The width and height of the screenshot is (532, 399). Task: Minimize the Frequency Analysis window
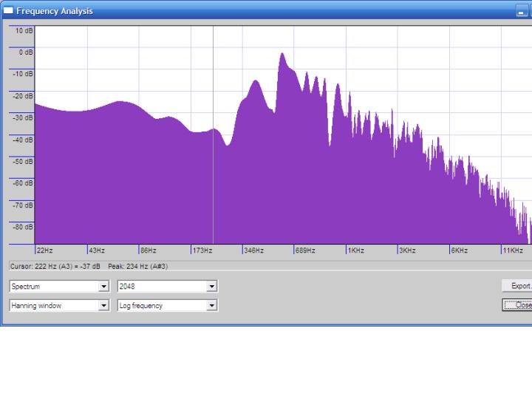pyautogui.click(x=520, y=11)
